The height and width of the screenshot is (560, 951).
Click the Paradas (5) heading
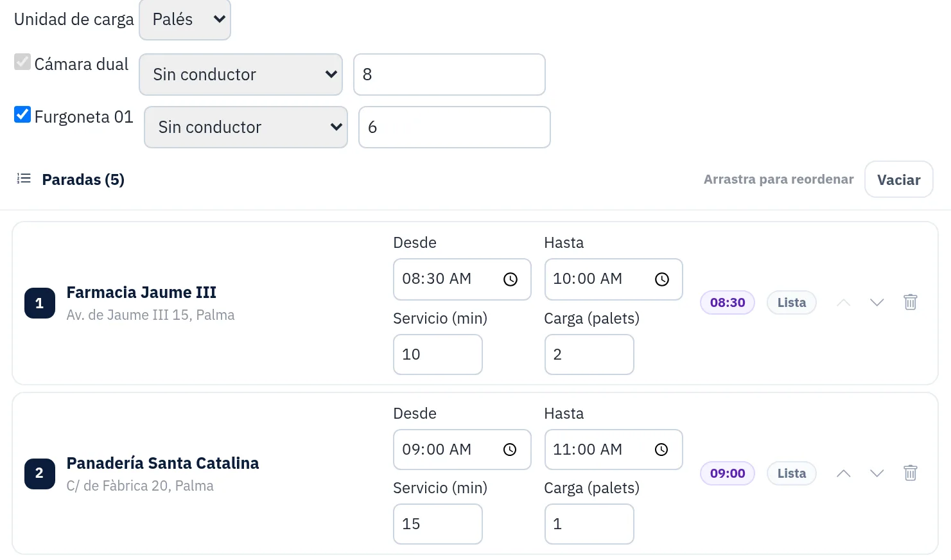pos(83,179)
